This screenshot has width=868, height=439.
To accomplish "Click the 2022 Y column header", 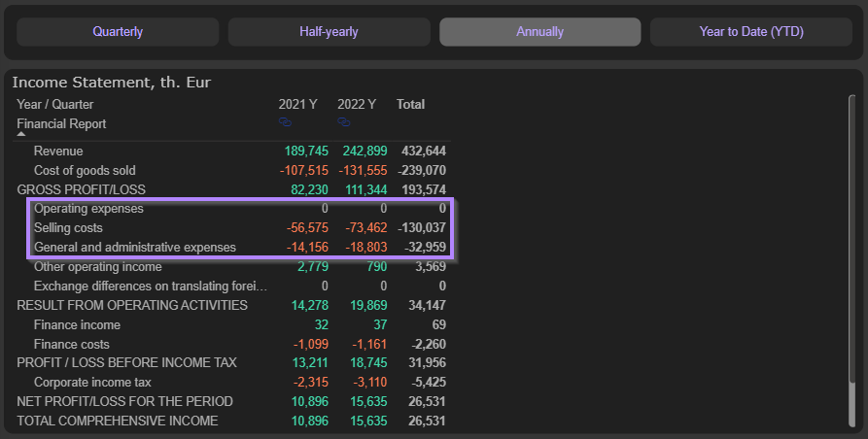I will pyautogui.click(x=357, y=104).
